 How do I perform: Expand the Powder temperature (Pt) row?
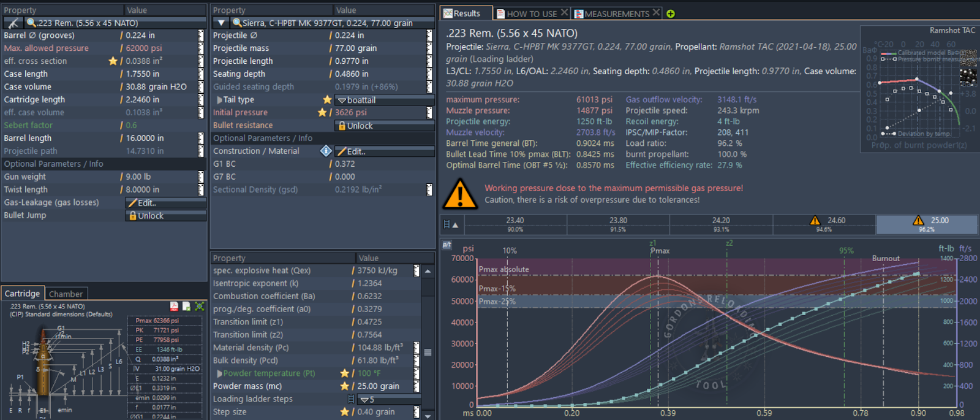point(219,373)
